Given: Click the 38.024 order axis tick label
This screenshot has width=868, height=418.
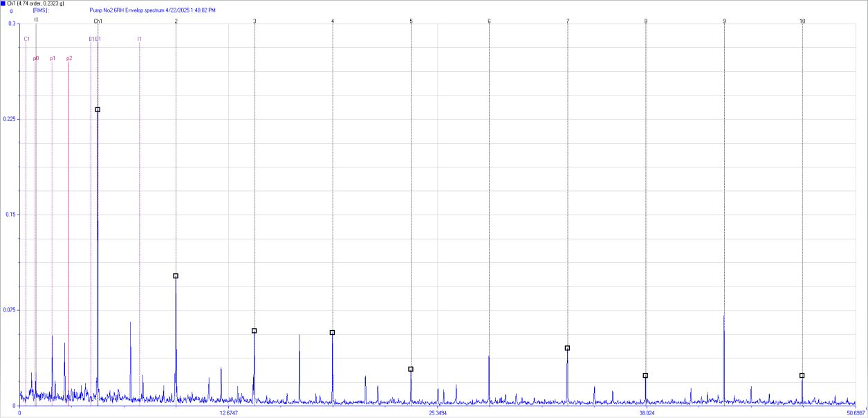Looking at the screenshot, I should (647, 413).
